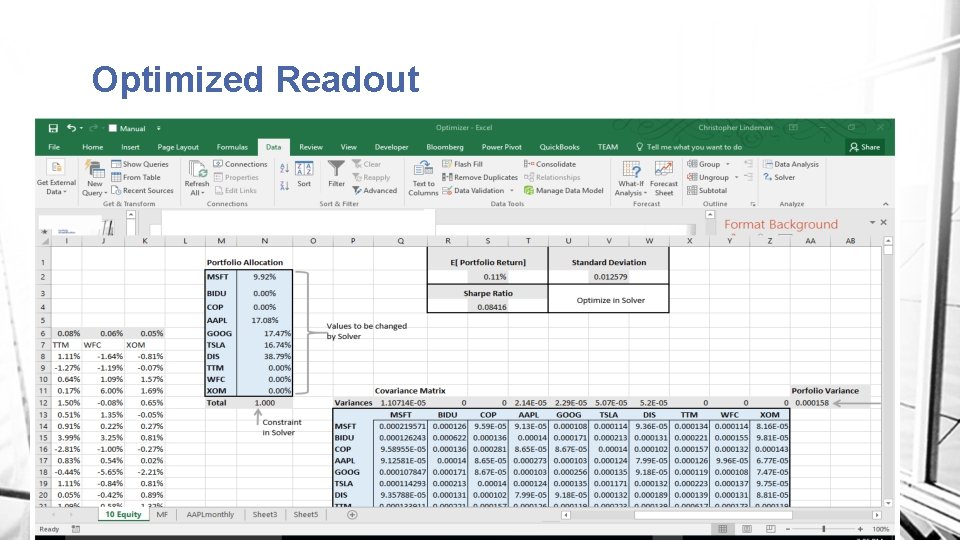Sort A to Z ascending
This screenshot has height=540, width=960.
click(284, 168)
